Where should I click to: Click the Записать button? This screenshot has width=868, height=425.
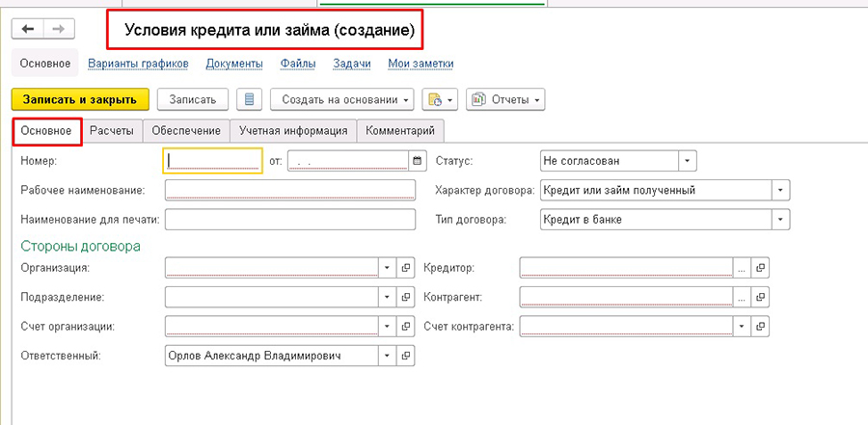(193, 99)
